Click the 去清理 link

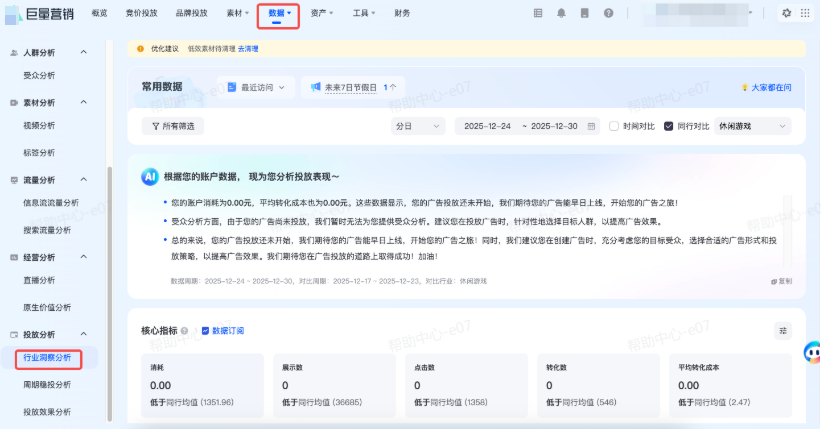pyautogui.click(x=248, y=49)
